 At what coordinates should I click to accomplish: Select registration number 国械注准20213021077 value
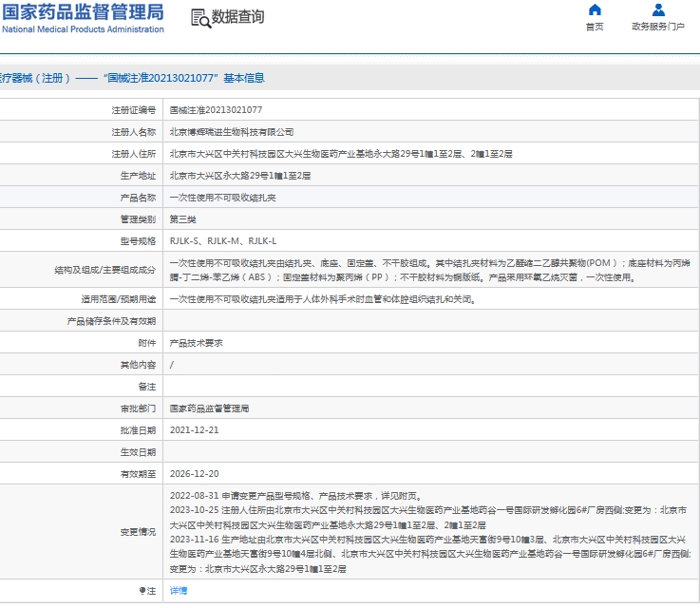(216, 110)
